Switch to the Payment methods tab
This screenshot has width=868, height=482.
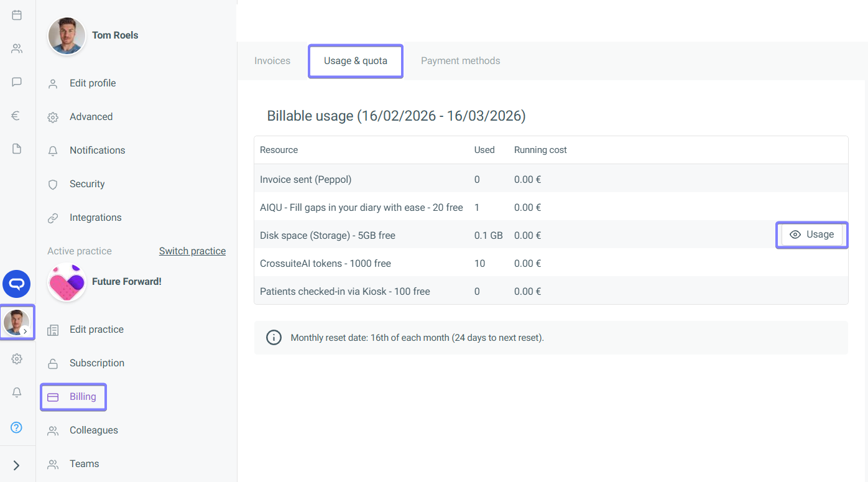[x=460, y=61]
